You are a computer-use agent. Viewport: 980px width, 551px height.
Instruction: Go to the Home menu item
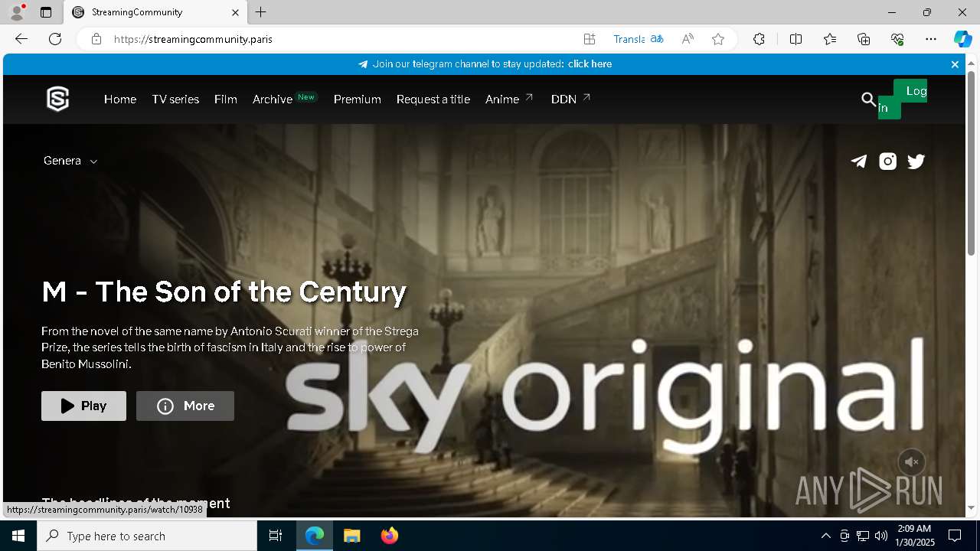tap(120, 99)
